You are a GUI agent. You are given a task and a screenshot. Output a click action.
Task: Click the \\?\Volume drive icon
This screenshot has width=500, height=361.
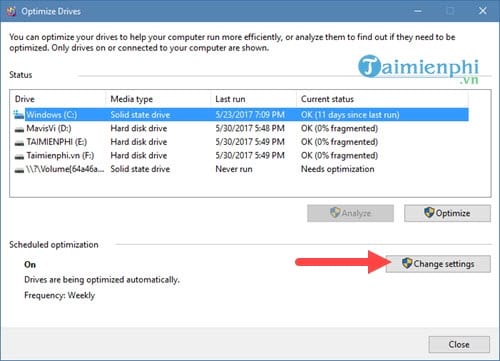[19, 170]
